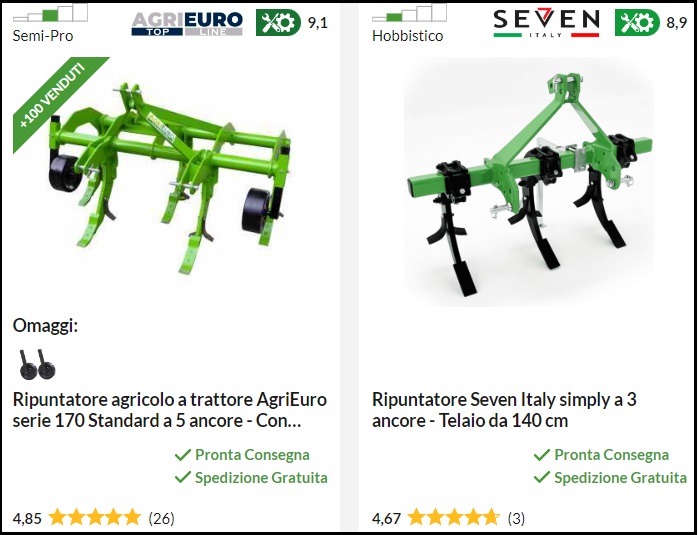Click the free gift wheels icon under Omaggi
This screenshot has width=698, height=535.
[37, 365]
